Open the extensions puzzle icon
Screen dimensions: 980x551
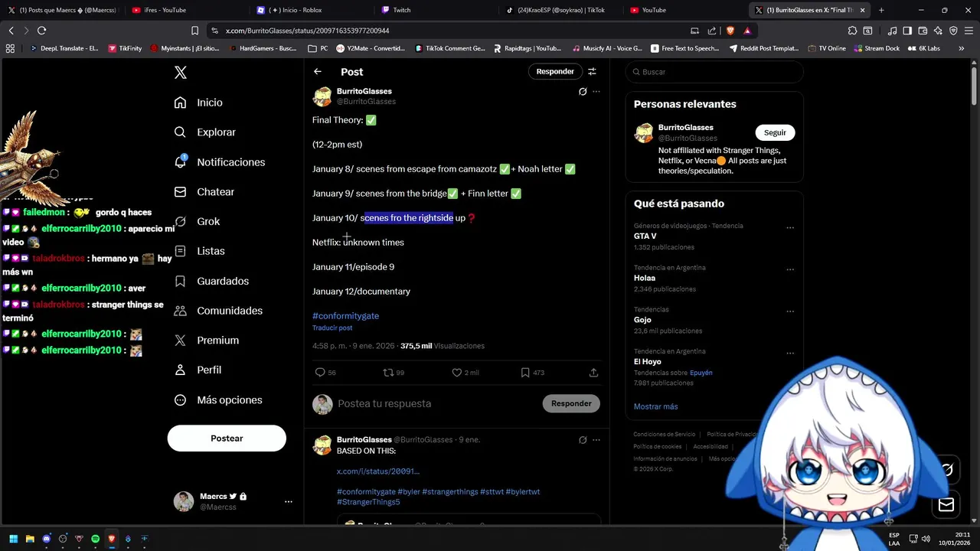pos(852,31)
